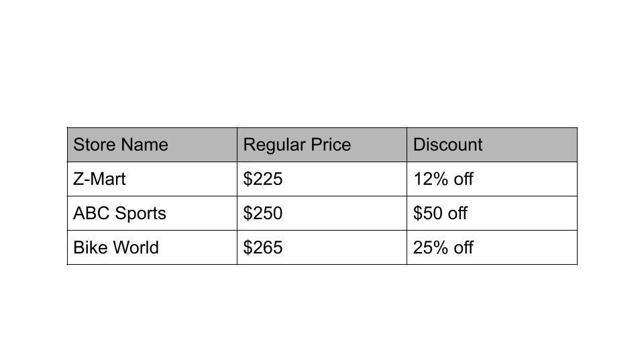Click the word Bike in last row
644x362 pixels.
[91, 247]
